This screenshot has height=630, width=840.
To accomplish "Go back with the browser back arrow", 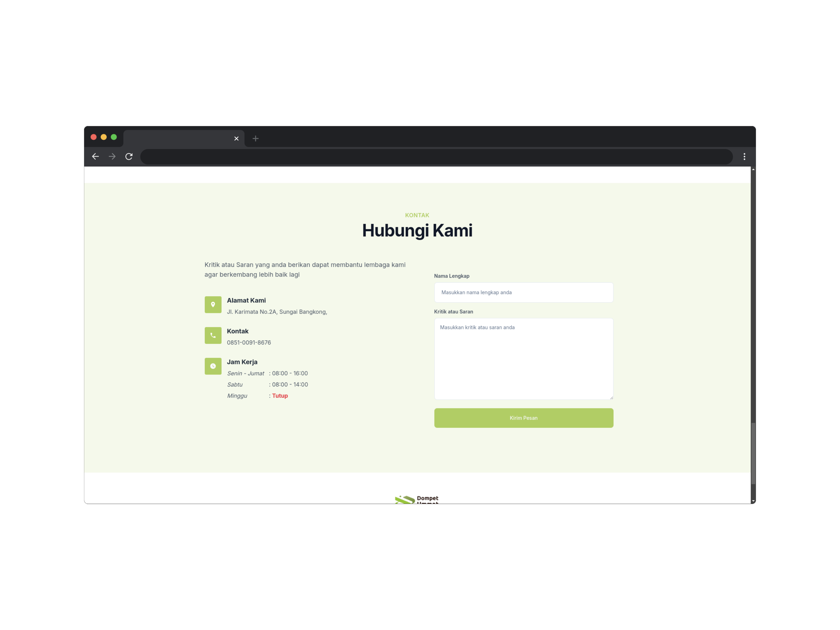I will pos(95,156).
